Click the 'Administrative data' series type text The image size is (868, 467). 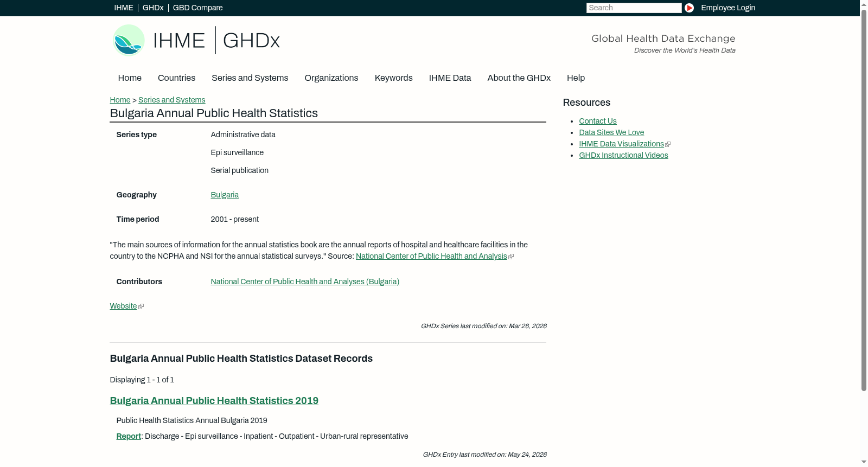pos(243,135)
